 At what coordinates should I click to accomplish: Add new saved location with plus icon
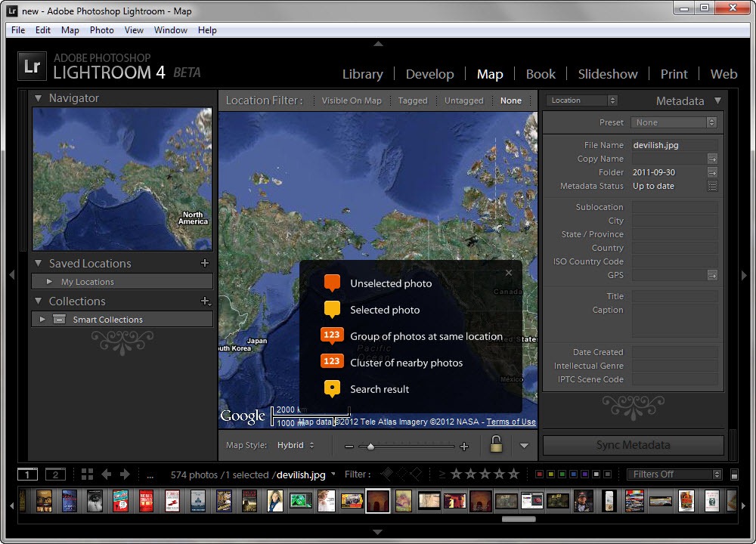point(205,263)
